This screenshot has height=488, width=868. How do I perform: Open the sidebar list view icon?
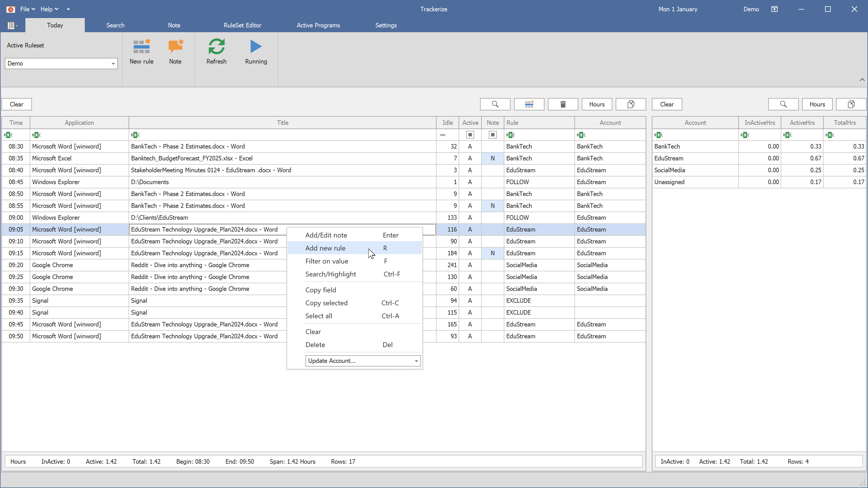pyautogui.click(x=12, y=25)
